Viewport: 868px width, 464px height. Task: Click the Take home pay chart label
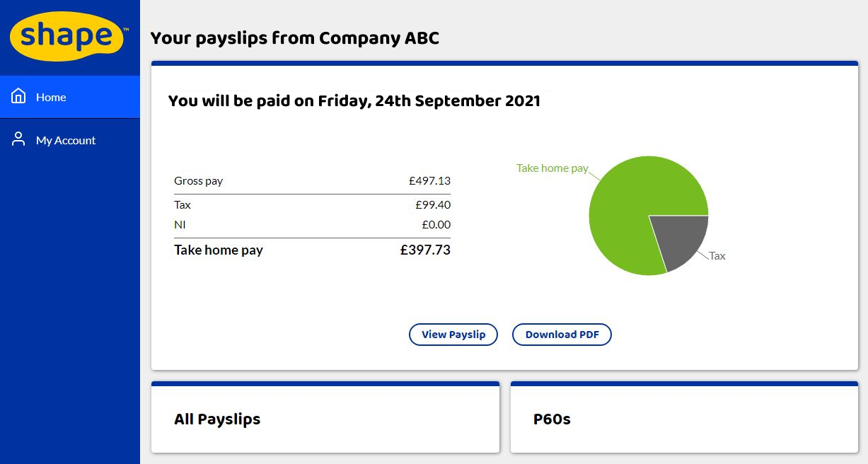click(552, 168)
